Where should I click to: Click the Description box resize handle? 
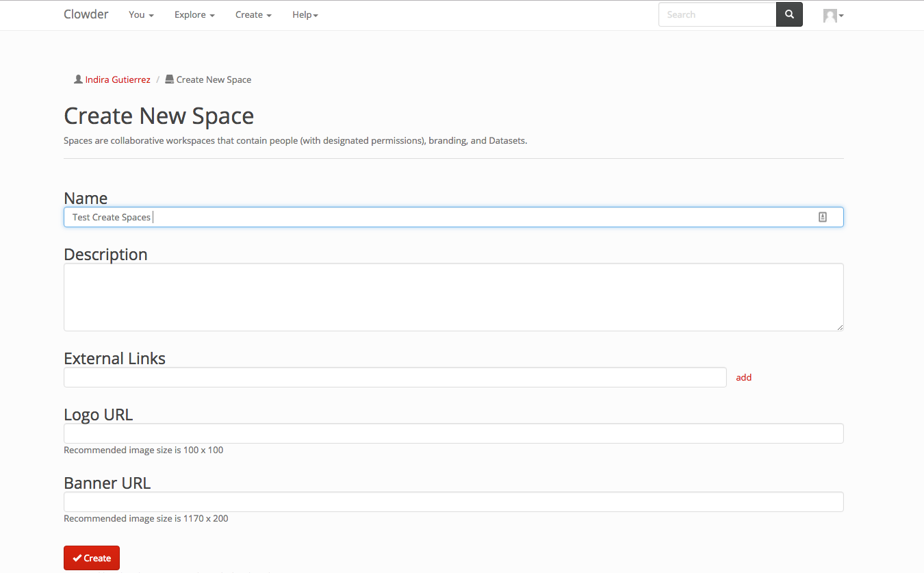point(839,327)
